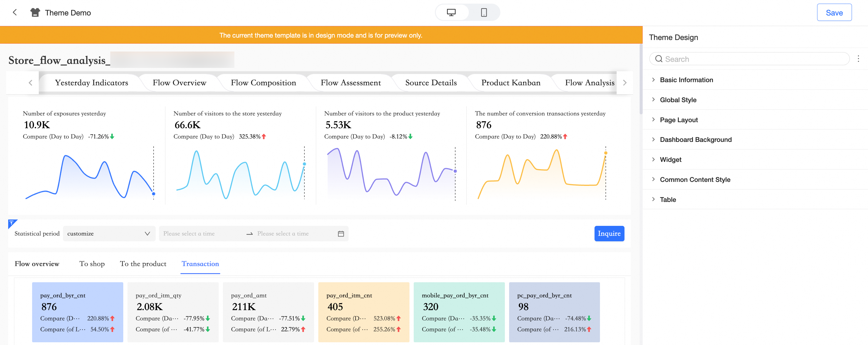
Task: Switch to the To shop tab
Action: click(92, 264)
